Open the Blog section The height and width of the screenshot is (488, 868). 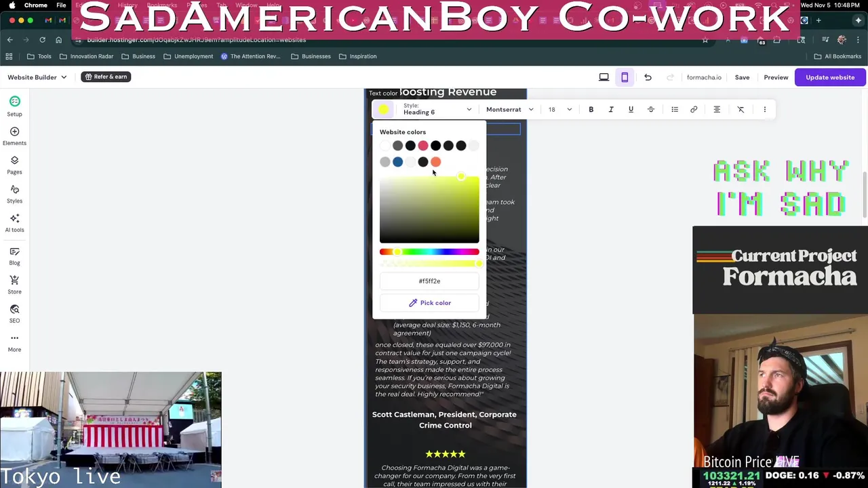point(14,256)
